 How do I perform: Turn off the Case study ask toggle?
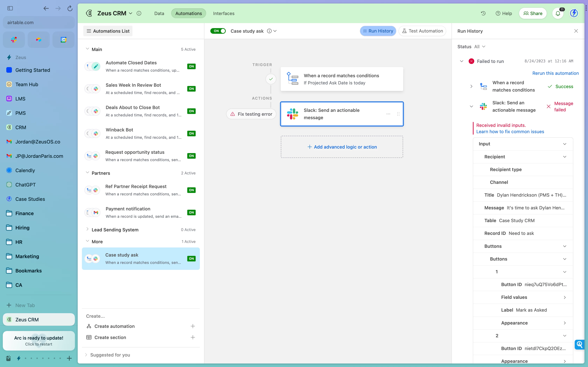218,31
